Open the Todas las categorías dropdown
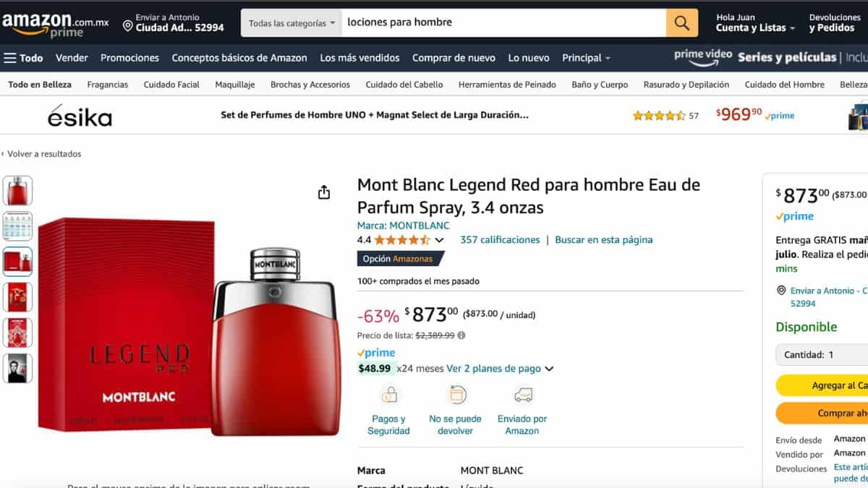Image resolution: width=868 pixels, height=488 pixels. click(x=292, y=23)
